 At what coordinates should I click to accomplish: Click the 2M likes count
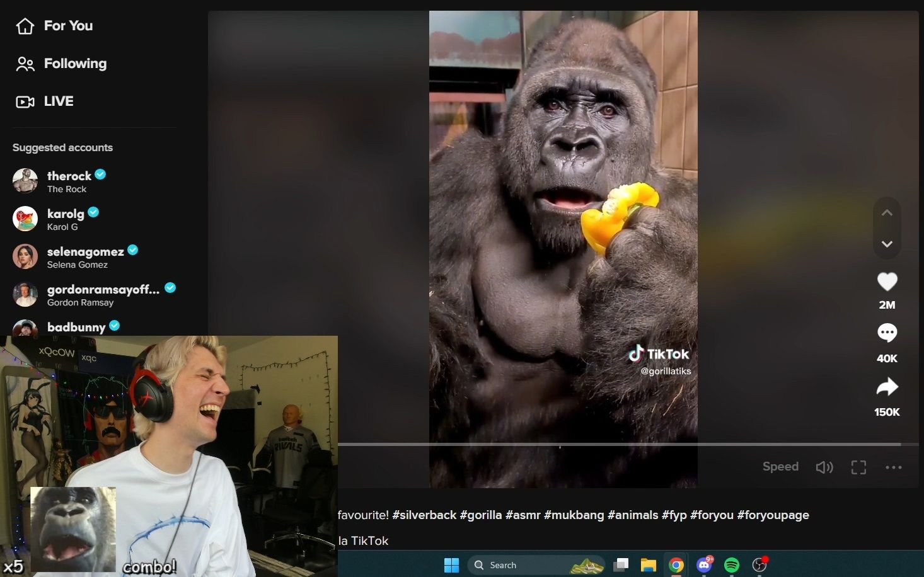(887, 305)
